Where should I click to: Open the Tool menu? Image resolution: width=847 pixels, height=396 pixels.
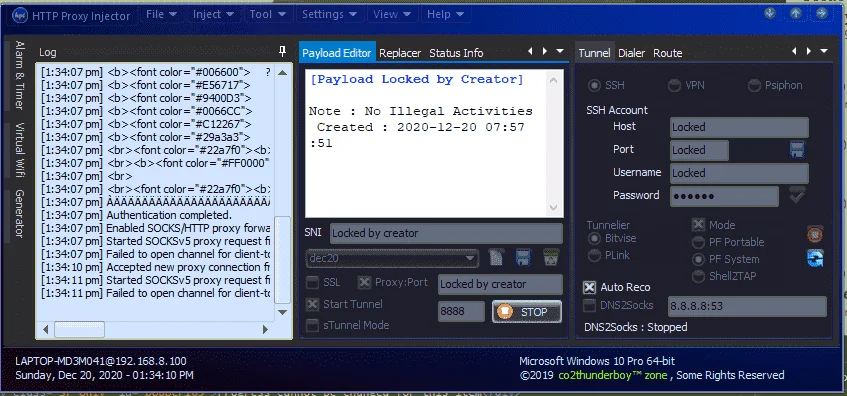[267, 14]
